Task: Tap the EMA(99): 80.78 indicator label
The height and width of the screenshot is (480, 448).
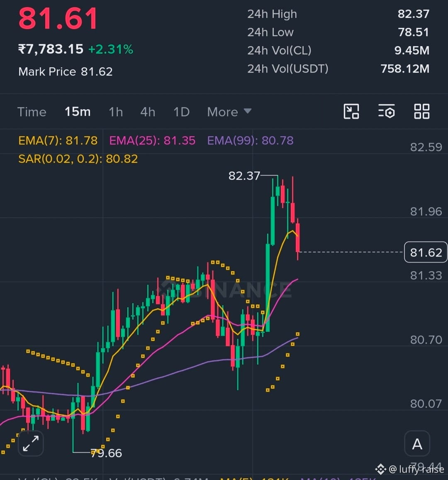Action: click(x=251, y=140)
